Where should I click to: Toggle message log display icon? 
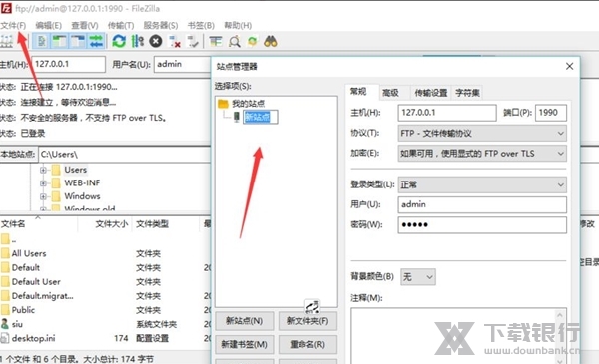tap(41, 41)
